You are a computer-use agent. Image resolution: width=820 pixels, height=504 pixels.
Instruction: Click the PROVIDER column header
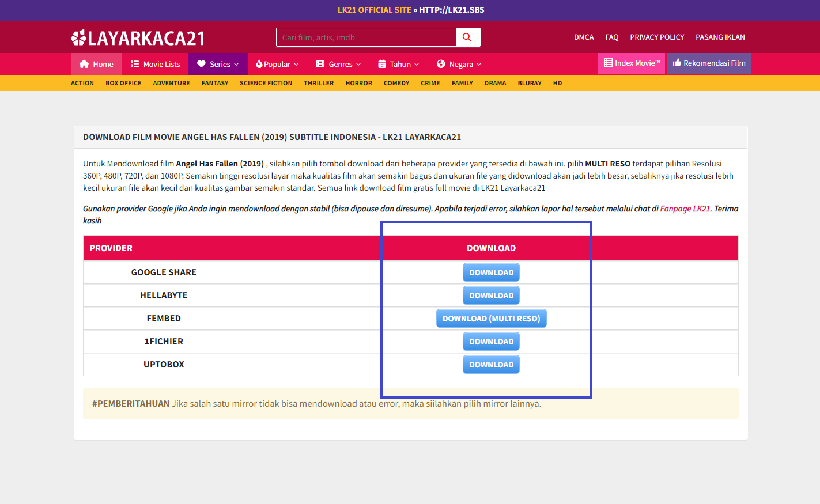(164, 248)
